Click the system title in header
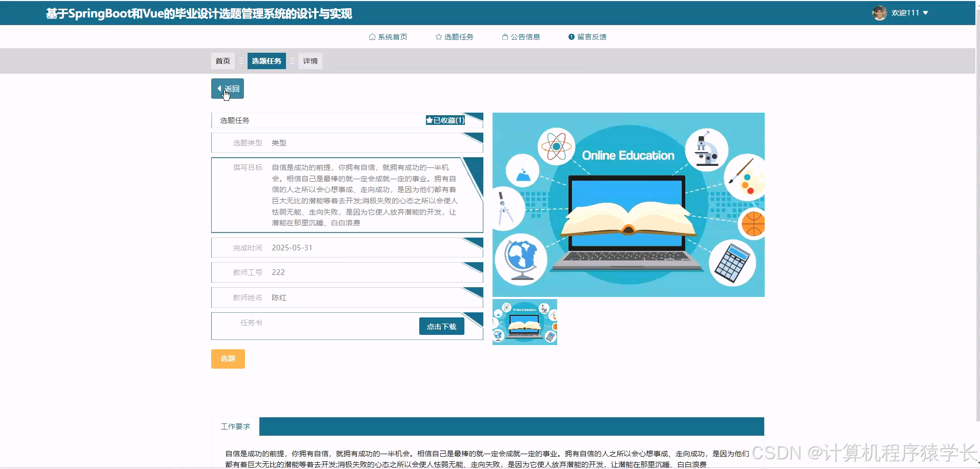980x469 pixels. pos(199,14)
